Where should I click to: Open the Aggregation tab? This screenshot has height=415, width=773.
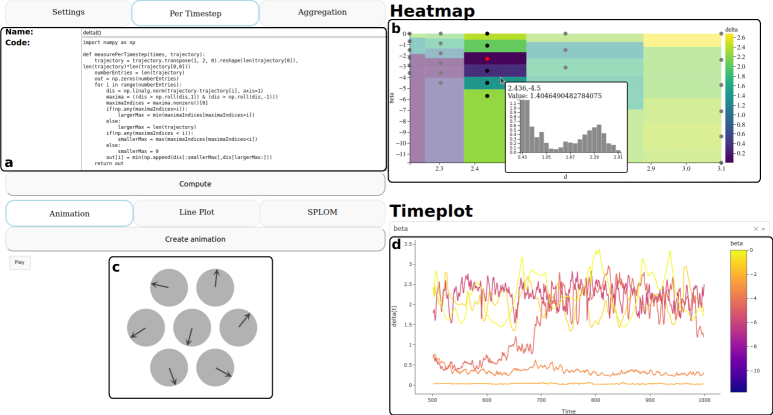coord(322,12)
